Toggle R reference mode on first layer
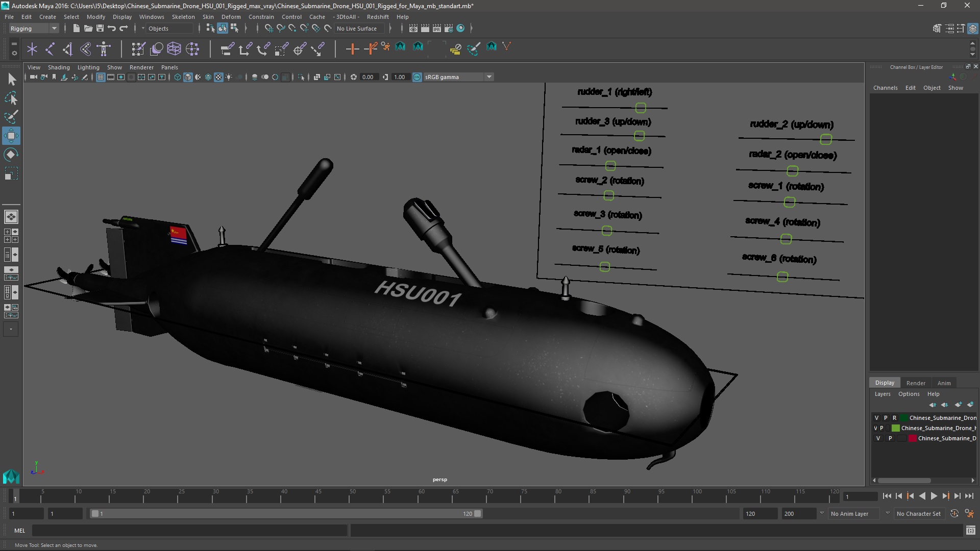Screen dimensions: 980x551 894,418
